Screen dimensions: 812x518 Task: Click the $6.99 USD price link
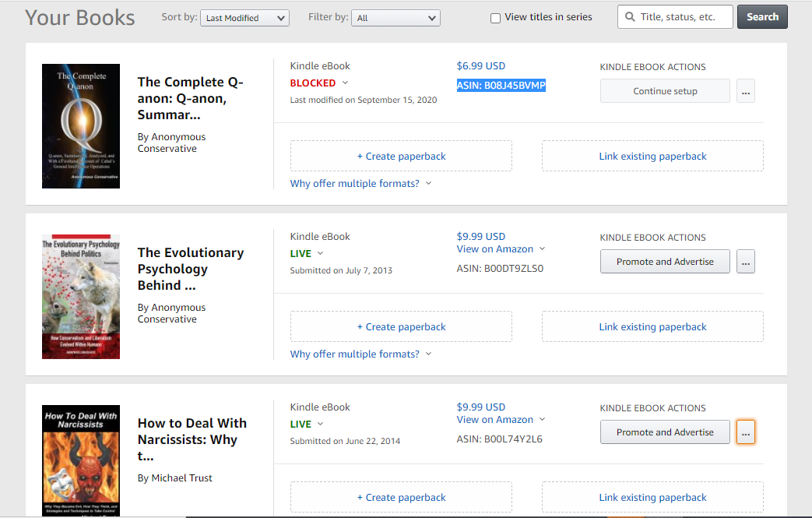[480, 65]
